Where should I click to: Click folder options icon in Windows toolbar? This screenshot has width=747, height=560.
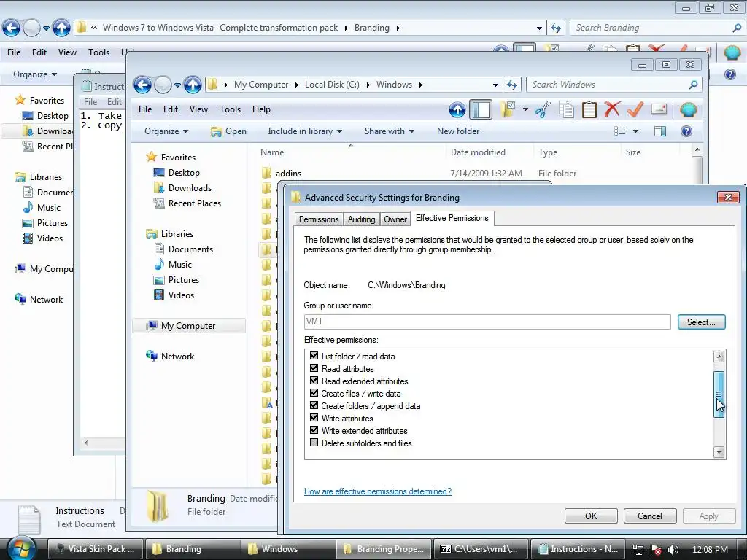pos(508,109)
